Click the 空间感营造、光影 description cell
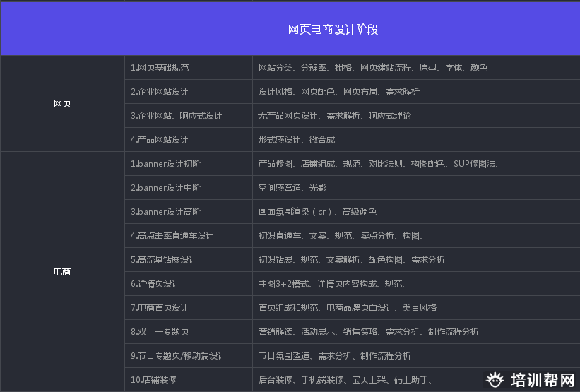580x392 pixels. [292, 188]
